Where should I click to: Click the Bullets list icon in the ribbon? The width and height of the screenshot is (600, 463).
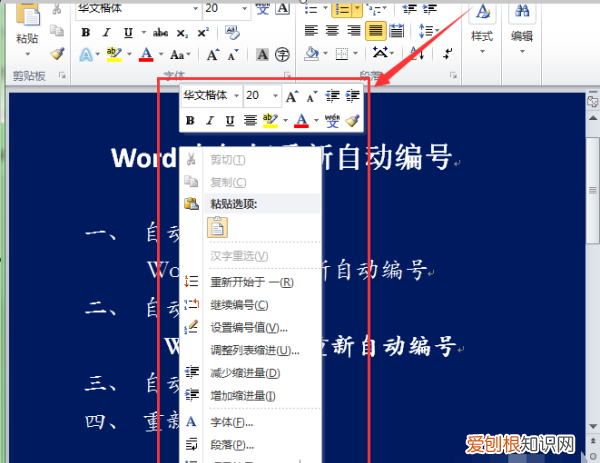click(311, 8)
